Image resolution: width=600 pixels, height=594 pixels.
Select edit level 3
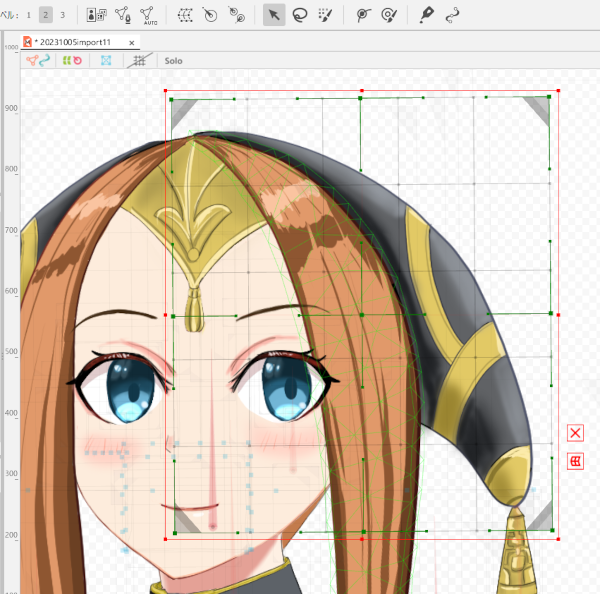pyautogui.click(x=63, y=15)
